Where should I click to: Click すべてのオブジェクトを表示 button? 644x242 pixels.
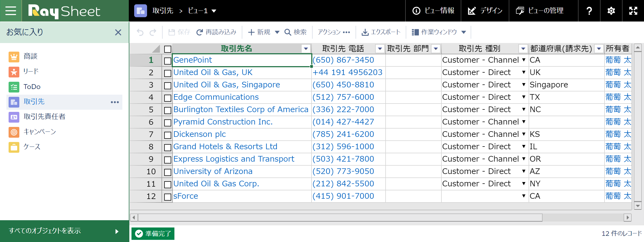pyautogui.click(x=64, y=231)
